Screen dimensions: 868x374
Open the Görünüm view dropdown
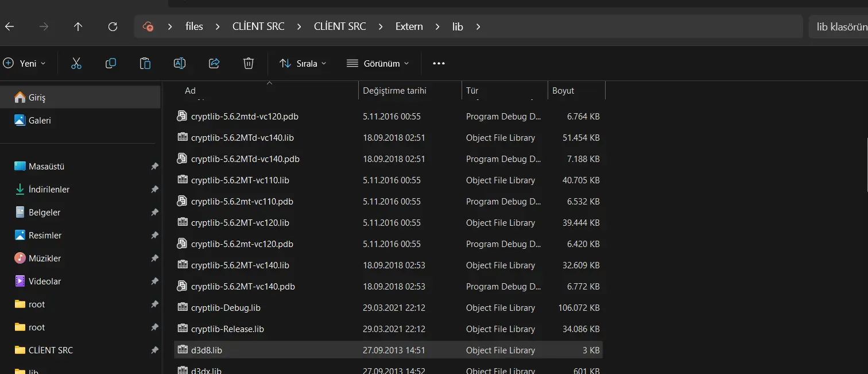pos(378,63)
